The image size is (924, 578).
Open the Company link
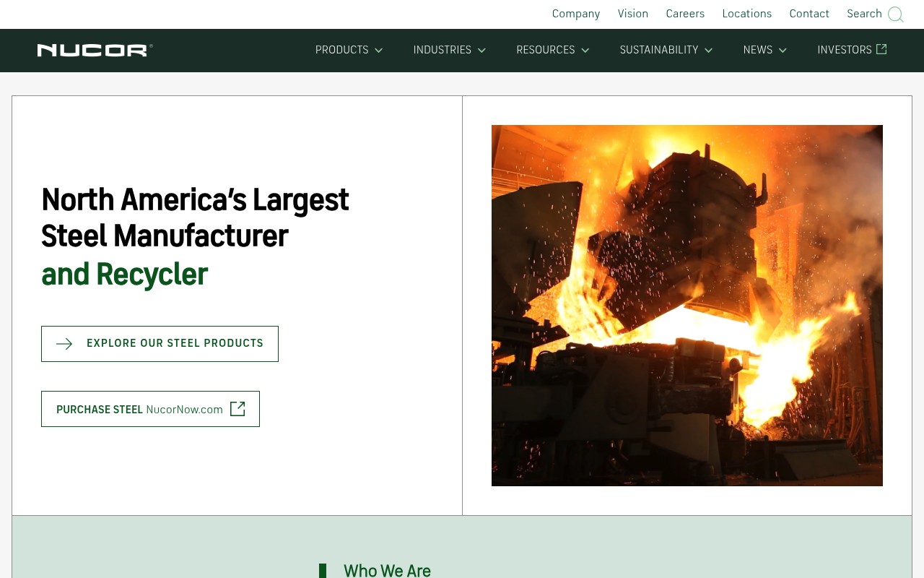point(576,14)
